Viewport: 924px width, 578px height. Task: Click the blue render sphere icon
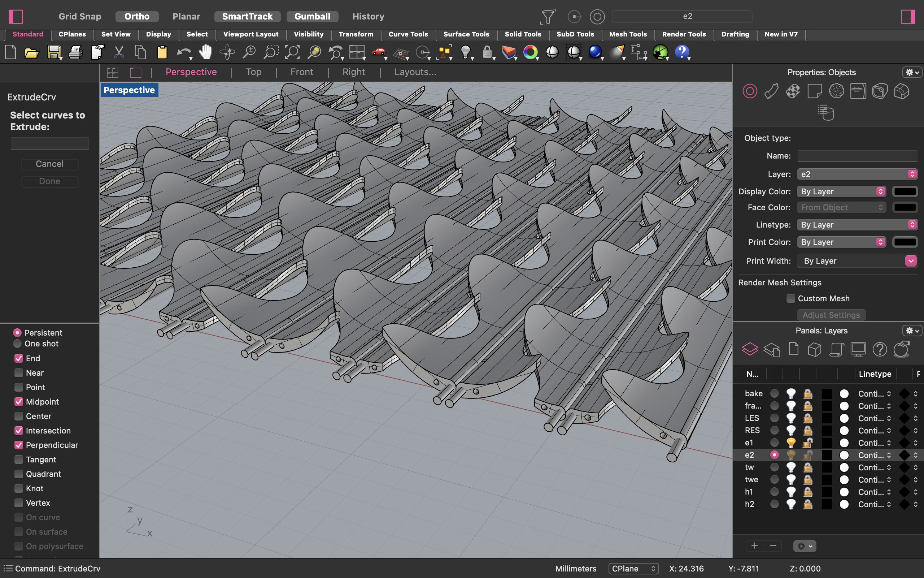(595, 52)
